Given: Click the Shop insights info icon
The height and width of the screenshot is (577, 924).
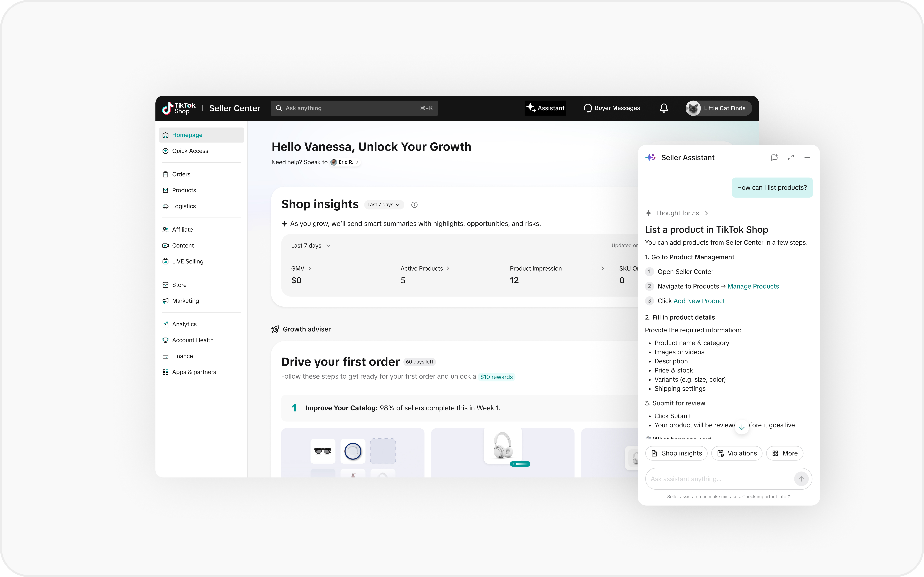Looking at the screenshot, I should (x=414, y=205).
